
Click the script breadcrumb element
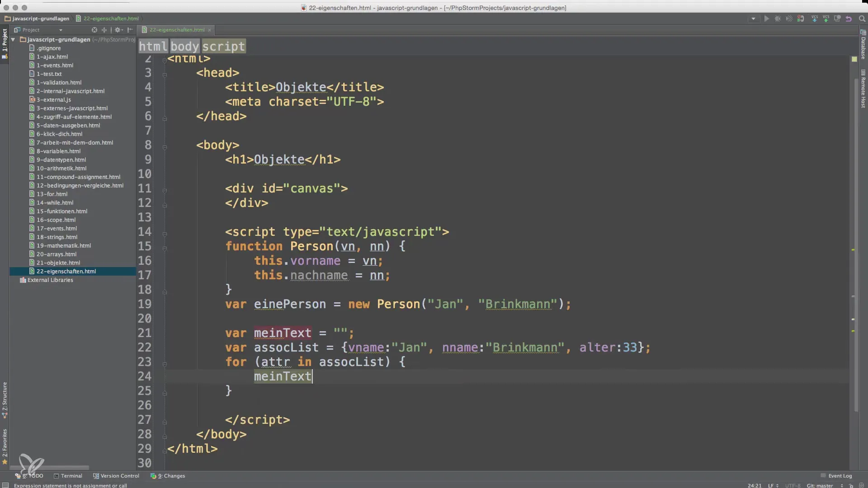pos(223,46)
